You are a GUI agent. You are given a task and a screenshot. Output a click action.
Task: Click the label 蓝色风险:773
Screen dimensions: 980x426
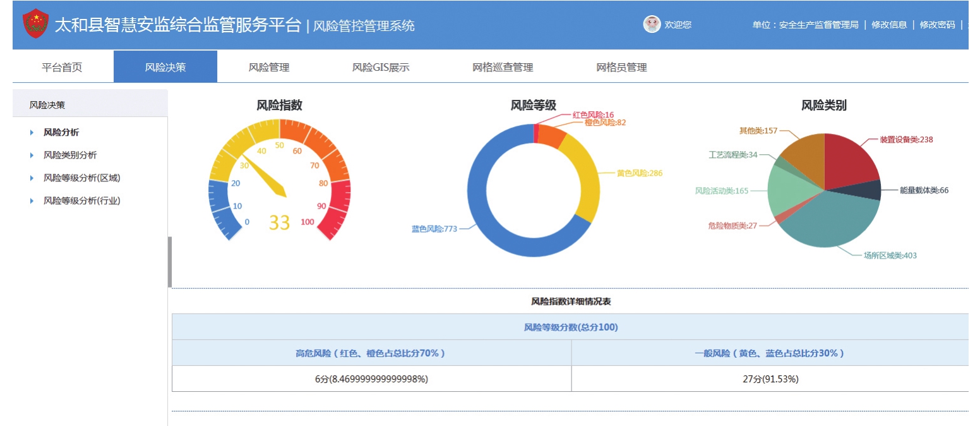click(x=434, y=229)
